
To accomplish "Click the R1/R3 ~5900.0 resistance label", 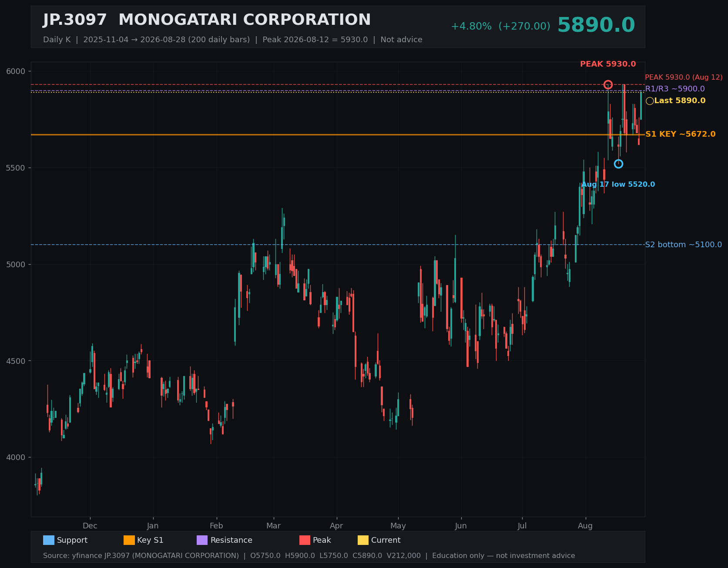I will (675, 89).
